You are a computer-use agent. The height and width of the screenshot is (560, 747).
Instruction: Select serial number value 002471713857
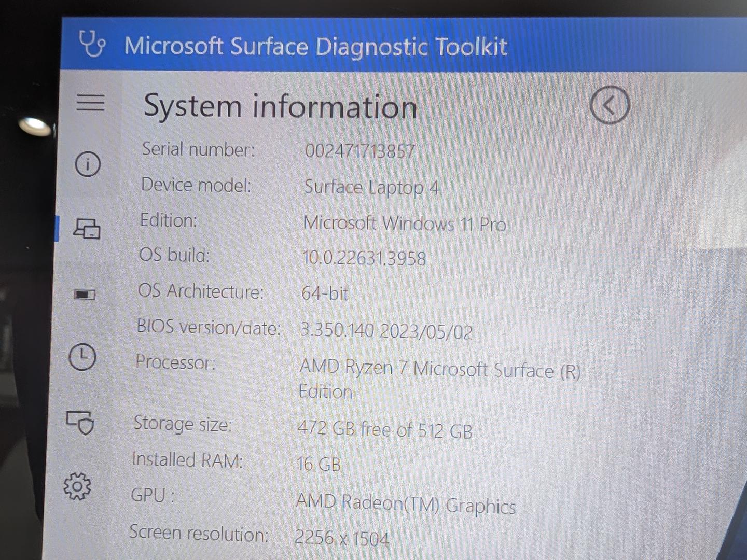360,151
